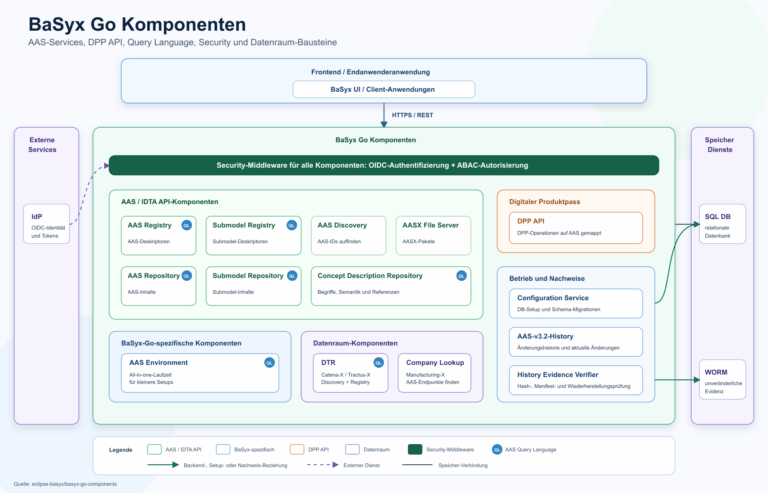Click the 'Frontend / Endanwenderanwendung' heading
The height and width of the screenshot is (493, 768).
click(x=370, y=72)
